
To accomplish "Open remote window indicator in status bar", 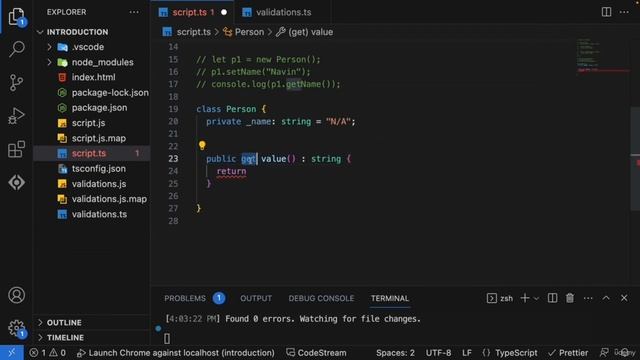I will [11, 353].
